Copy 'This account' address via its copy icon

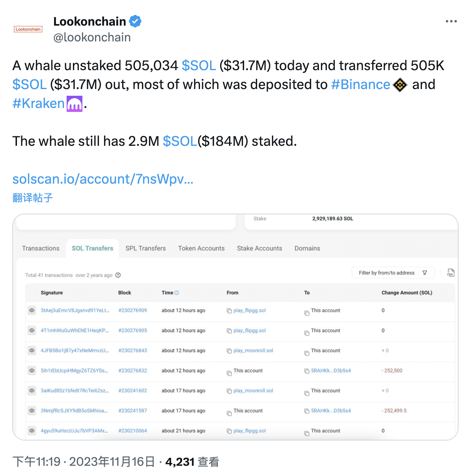pyautogui.click(x=306, y=312)
